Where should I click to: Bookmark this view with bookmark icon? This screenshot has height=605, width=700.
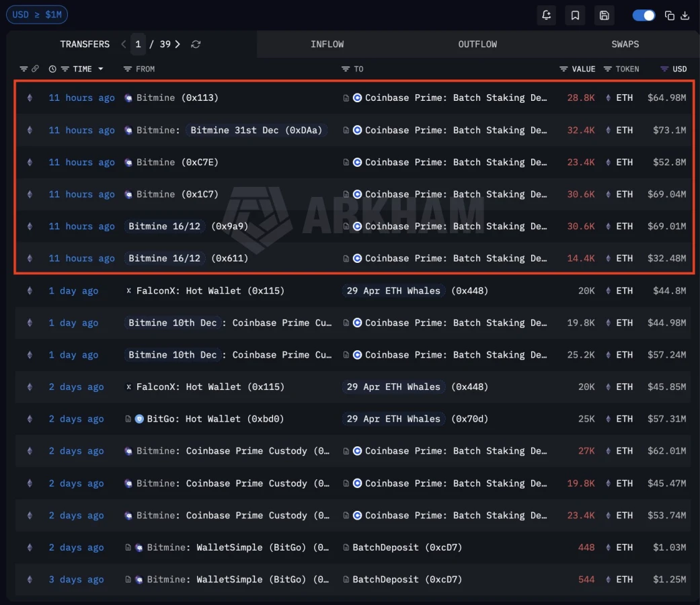coord(575,15)
